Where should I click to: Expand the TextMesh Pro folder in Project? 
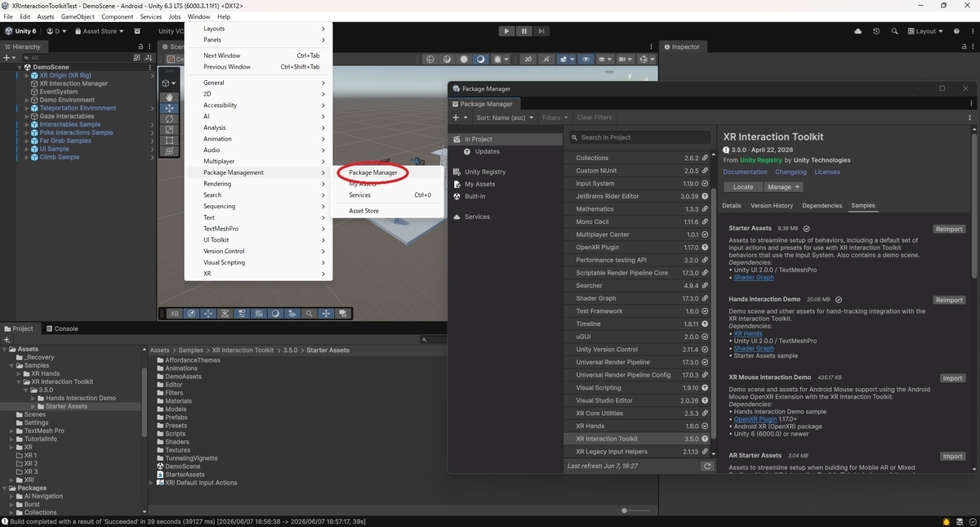tap(12, 431)
